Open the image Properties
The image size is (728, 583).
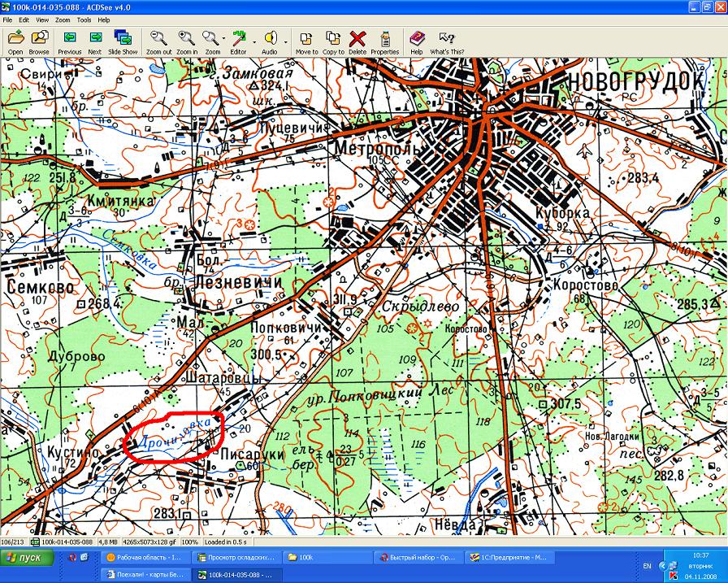(385, 40)
